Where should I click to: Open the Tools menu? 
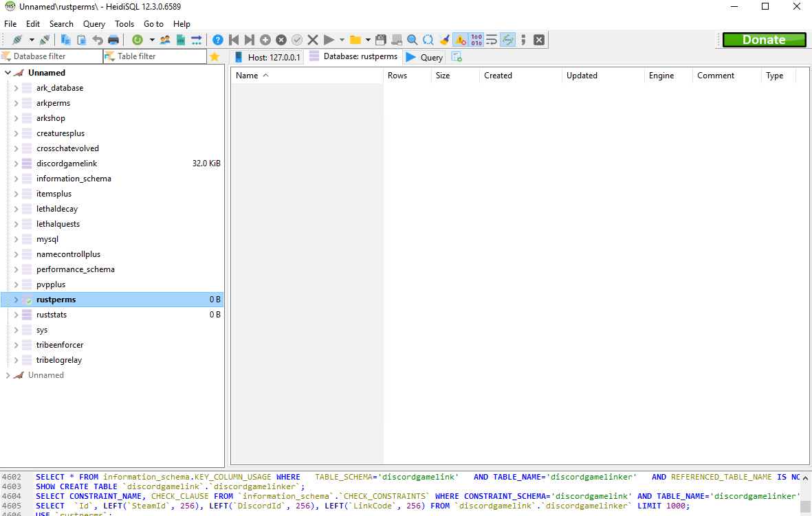click(124, 24)
